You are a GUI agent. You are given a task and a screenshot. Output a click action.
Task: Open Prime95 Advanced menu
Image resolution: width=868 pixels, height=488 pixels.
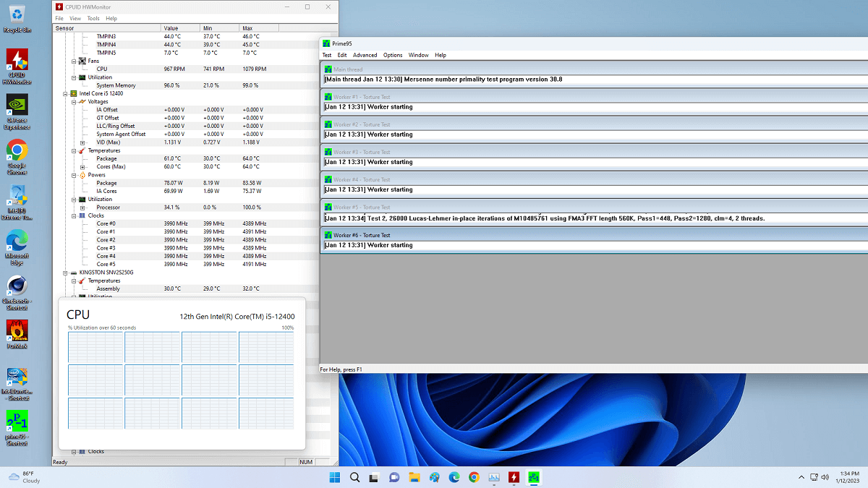[x=365, y=55]
